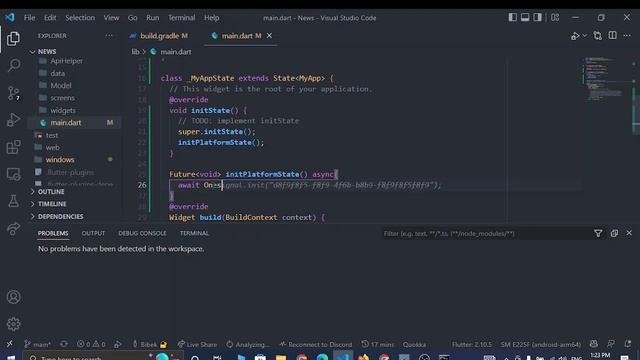The width and height of the screenshot is (640, 360).
Task: Toggle the primary side bar layout icon
Action: pos(513,17)
